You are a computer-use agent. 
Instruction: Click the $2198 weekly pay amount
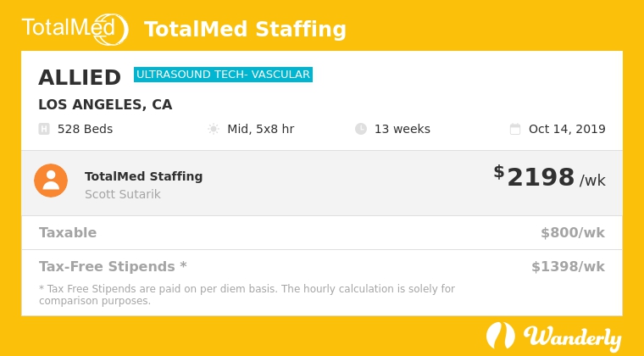[x=541, y=177]
